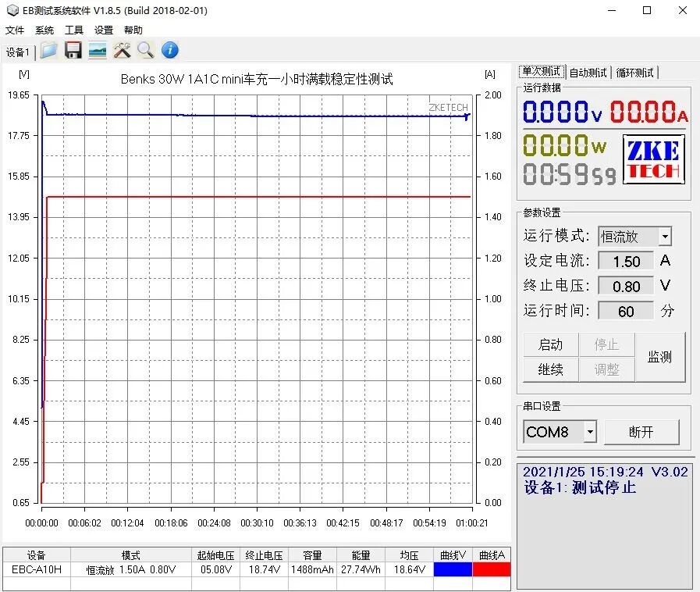Open the blue info about icon
The image size is (700, 592).
169,50
